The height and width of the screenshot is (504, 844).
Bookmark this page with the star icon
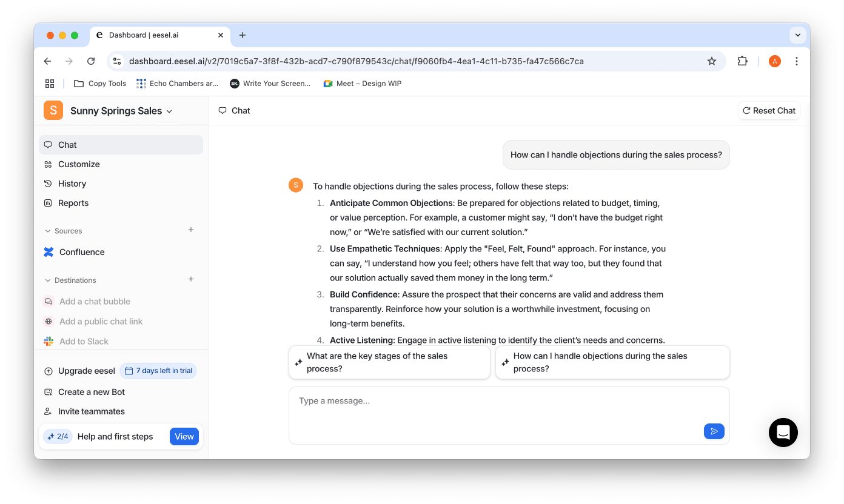pos(712,61)
